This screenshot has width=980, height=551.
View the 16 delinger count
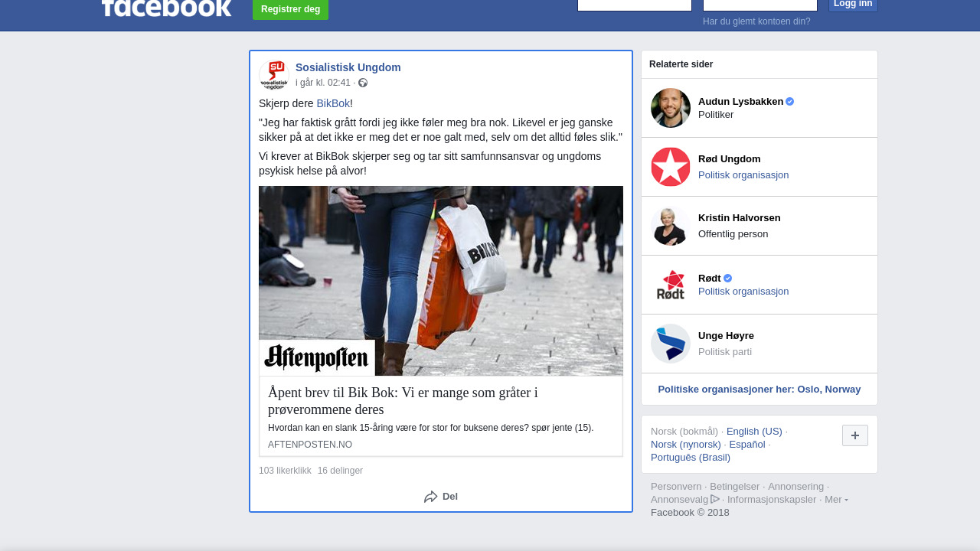340,471
